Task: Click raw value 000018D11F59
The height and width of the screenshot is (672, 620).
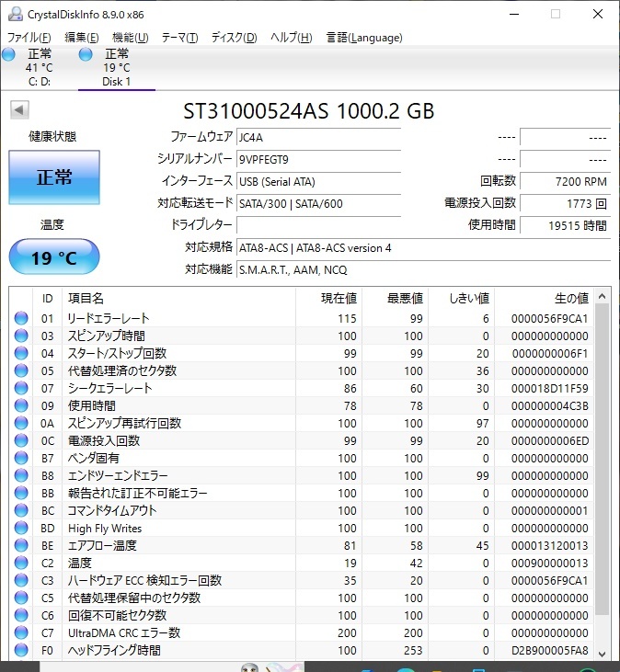Action: (x=549, y=388)
